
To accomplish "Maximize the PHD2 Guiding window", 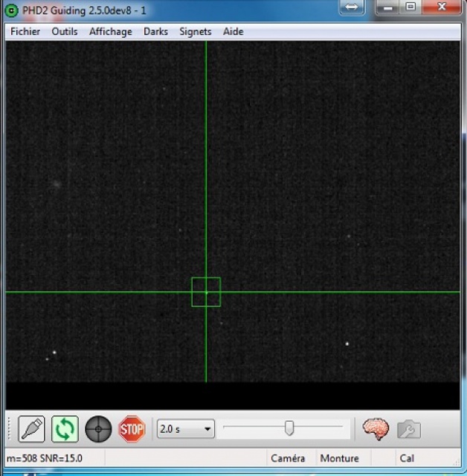I will coord(410,7).
